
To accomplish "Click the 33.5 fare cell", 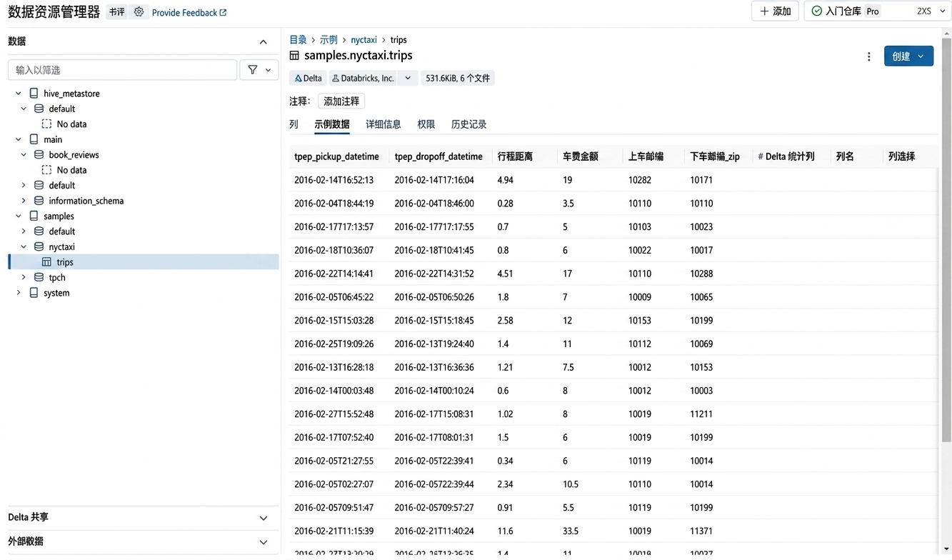I will (x=571, y=531).
